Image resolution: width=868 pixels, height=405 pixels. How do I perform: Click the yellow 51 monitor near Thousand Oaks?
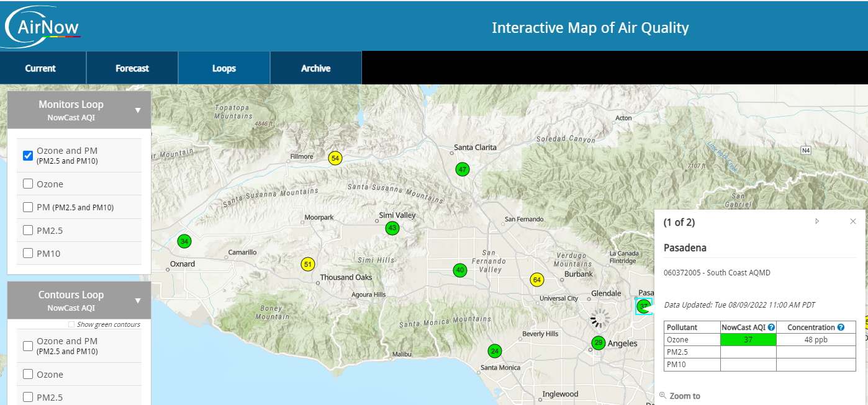coord(307,264)
